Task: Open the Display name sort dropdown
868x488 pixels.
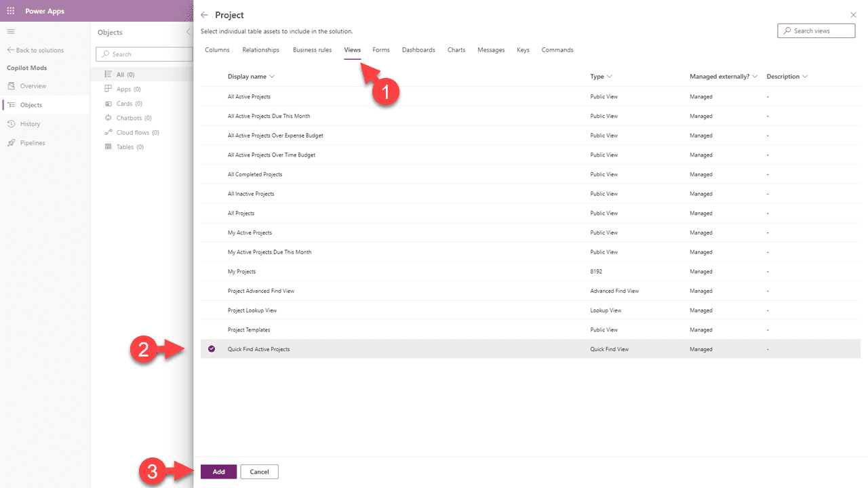Action: [271, 76]
